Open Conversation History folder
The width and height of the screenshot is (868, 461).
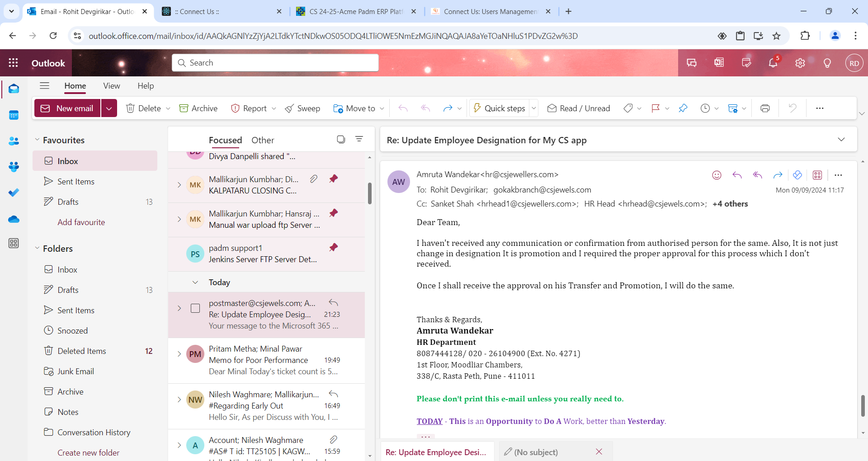click(95, 432)
